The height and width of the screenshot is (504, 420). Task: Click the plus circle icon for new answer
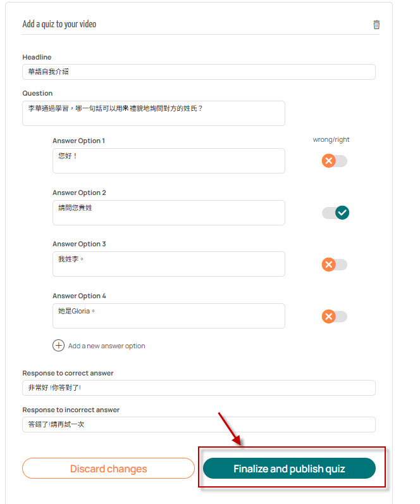[x=58, y=345]
